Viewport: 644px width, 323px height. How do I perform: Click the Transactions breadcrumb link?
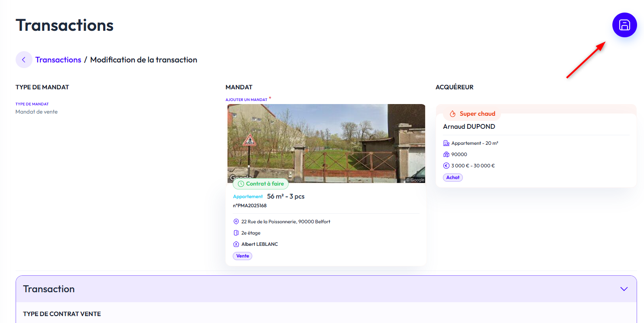58,60
